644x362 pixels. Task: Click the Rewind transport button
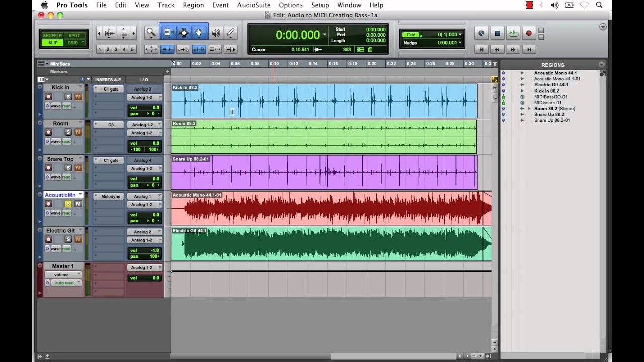[x=497, y=49]
